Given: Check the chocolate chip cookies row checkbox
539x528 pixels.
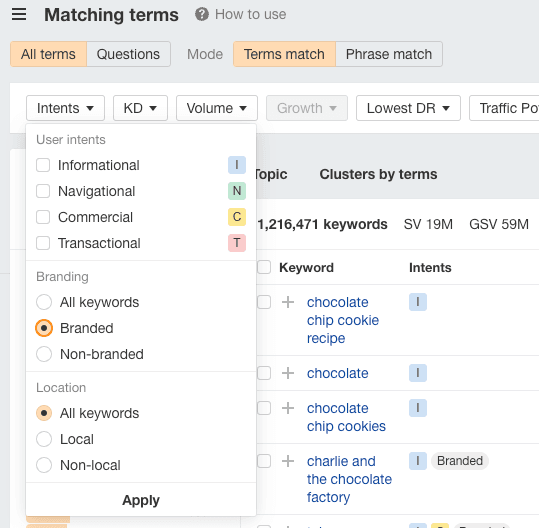Looking at the screenshot, I should click(x=264, y=408).
